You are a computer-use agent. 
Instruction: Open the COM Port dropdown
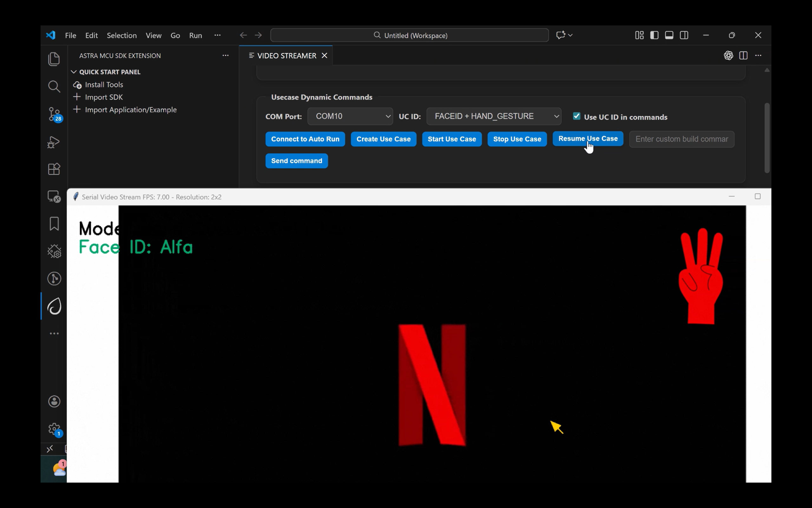point(350,116)
